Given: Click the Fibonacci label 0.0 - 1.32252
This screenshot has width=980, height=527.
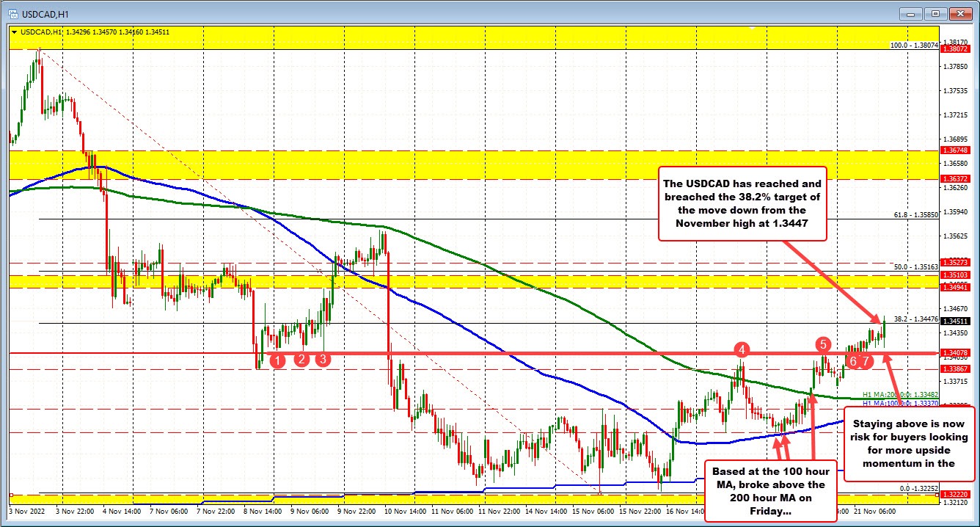Looking at the screenshot, I should [918, 488].
